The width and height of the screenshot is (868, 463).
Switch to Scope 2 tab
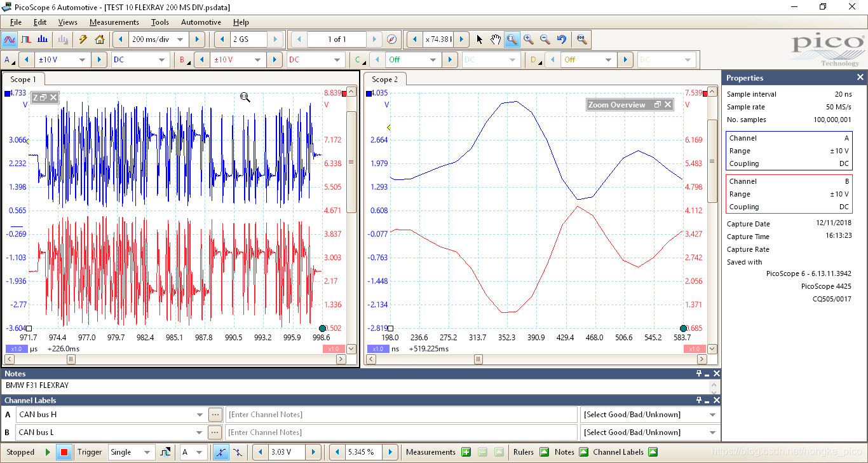(385, 79)
